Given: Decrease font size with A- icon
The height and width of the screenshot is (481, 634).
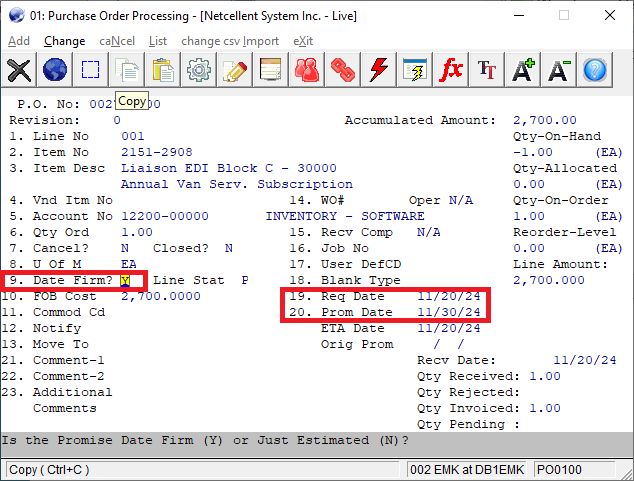Looking at the screenshot, I should pyautogui.click(x=559, y=70).
